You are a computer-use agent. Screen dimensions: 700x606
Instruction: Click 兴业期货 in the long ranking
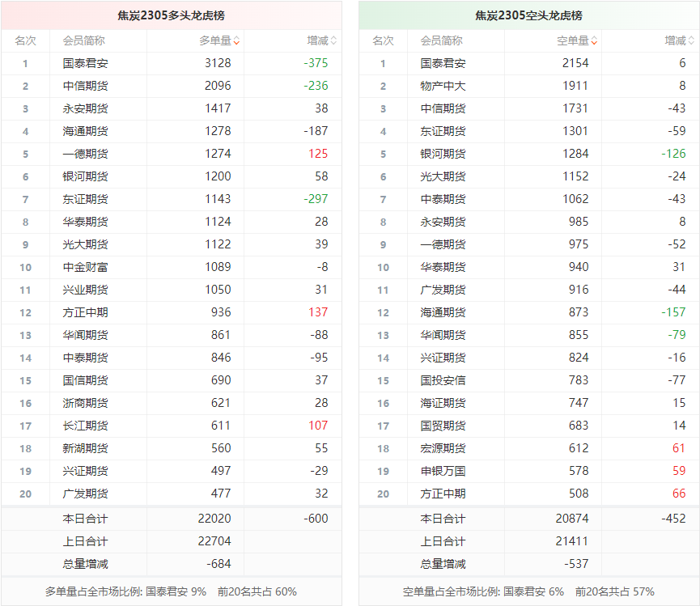tap(85, 290)
